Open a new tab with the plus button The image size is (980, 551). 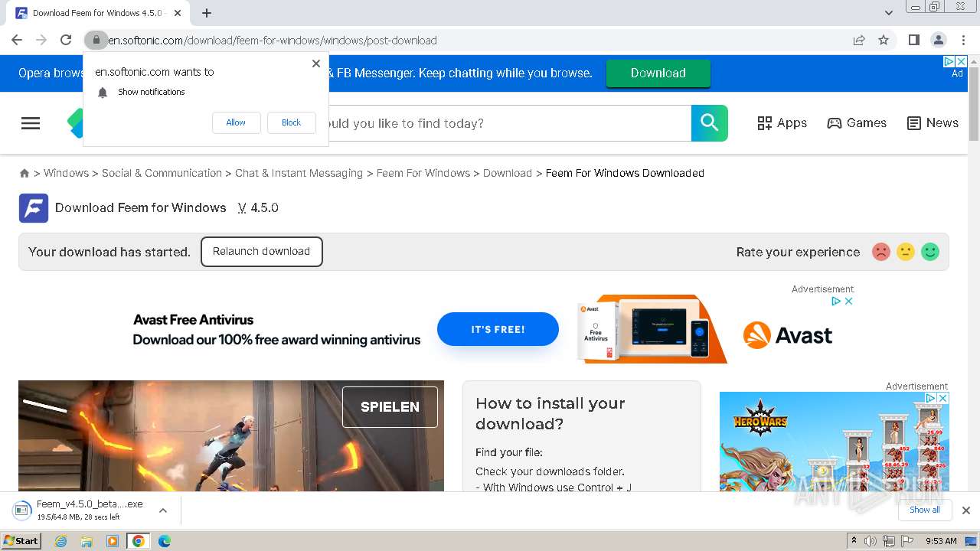(x=207, y=13)
